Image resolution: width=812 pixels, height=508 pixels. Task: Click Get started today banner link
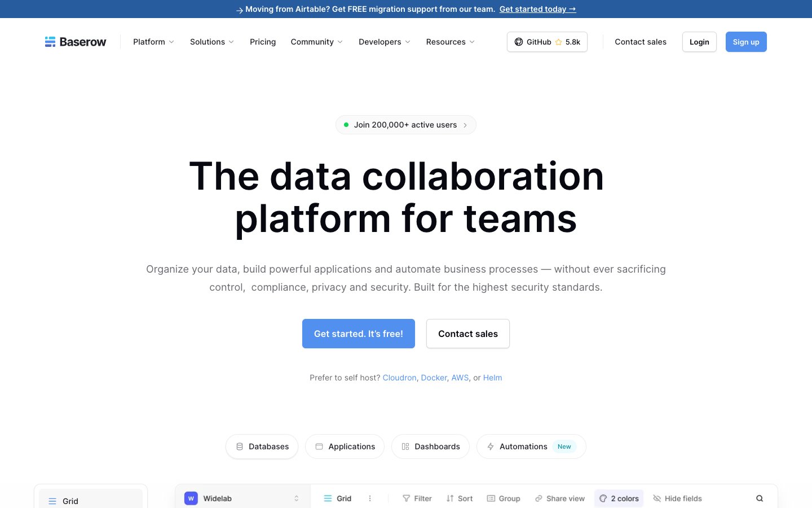click(x=538, y=9)
